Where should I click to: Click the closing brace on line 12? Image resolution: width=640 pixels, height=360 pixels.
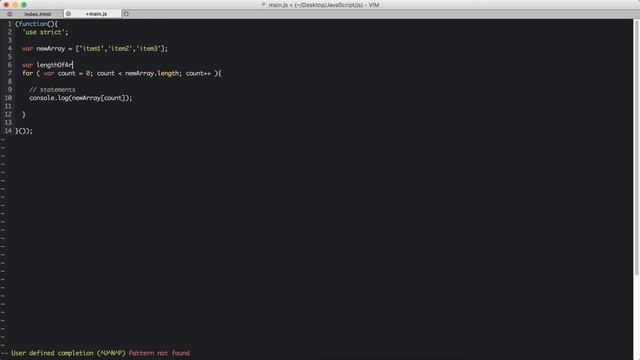24,115
